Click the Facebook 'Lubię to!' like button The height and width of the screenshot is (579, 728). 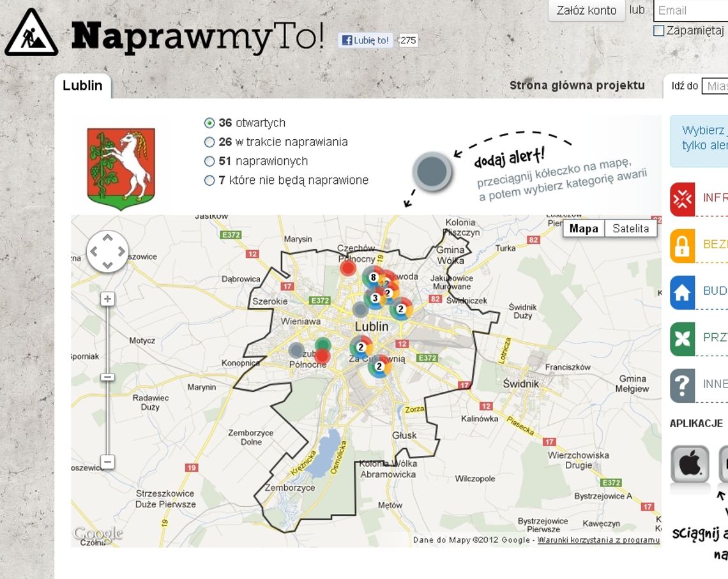point(365,40)
